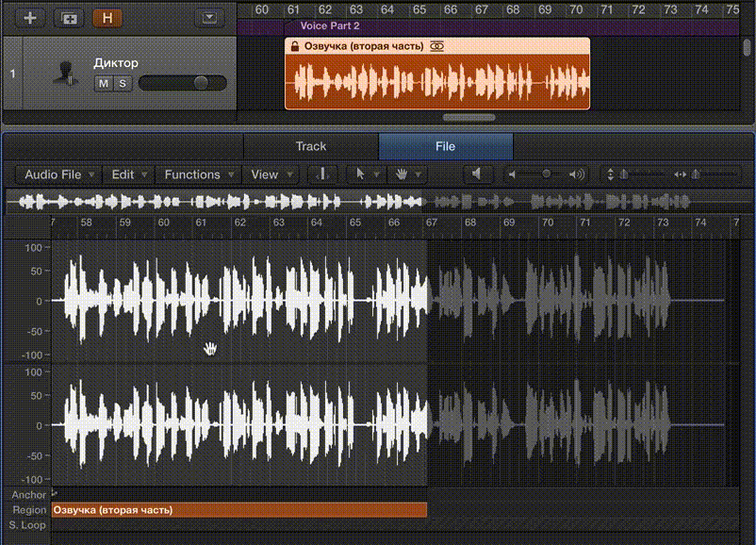Viewport: 756px width, 545px height.
Task: Click the stereo rings icon on Озвучка region
Action: 436,46
